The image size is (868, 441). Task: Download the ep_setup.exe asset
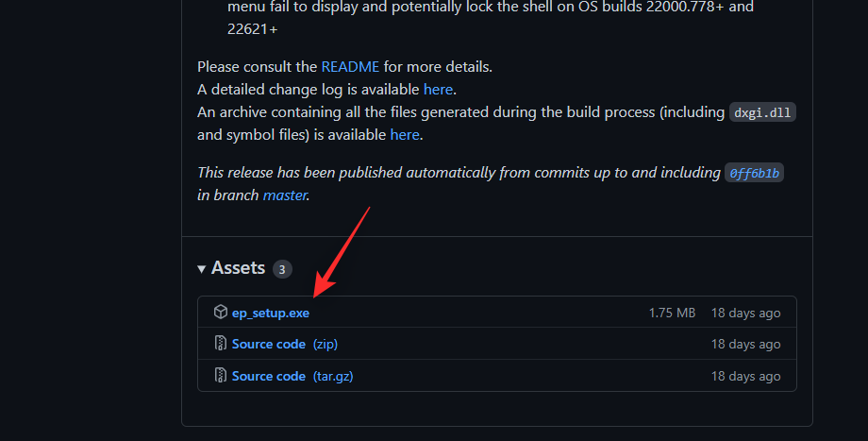[x=270, y=313]
